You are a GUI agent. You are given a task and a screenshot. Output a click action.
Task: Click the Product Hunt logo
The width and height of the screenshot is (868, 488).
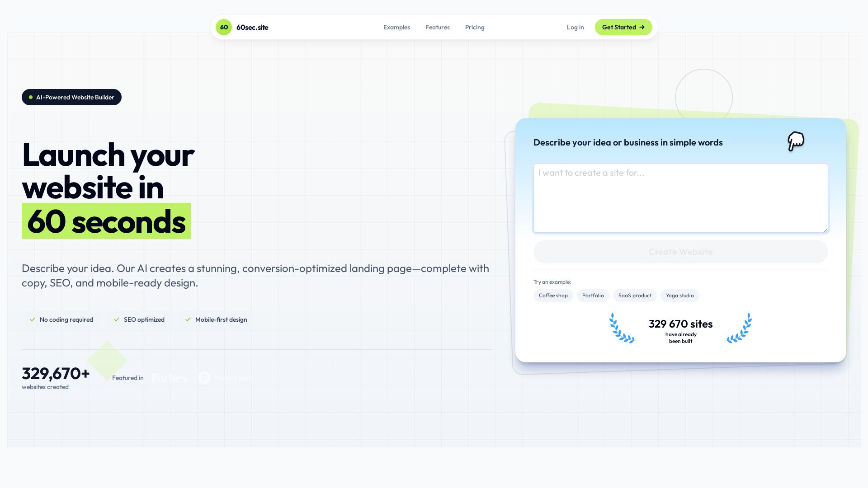pyautogui.click(x=225, y=378)
